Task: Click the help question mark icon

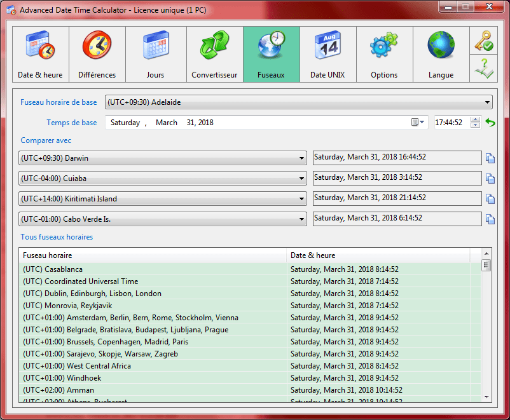Action: coord(484,68)
